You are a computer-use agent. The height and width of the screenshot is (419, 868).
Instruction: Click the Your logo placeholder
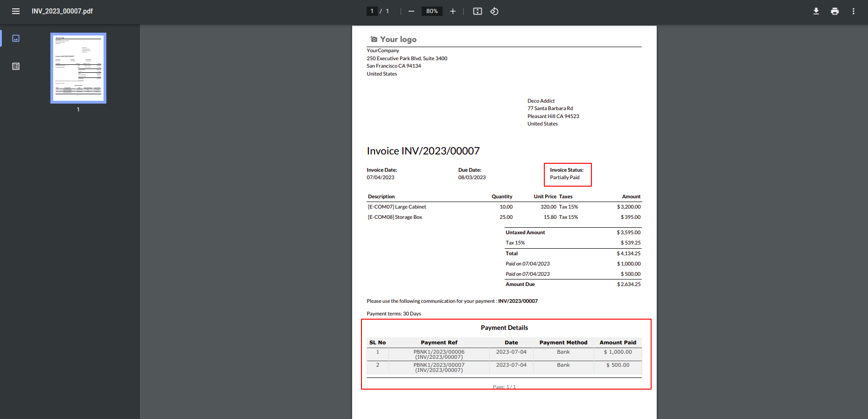point(393,40)
